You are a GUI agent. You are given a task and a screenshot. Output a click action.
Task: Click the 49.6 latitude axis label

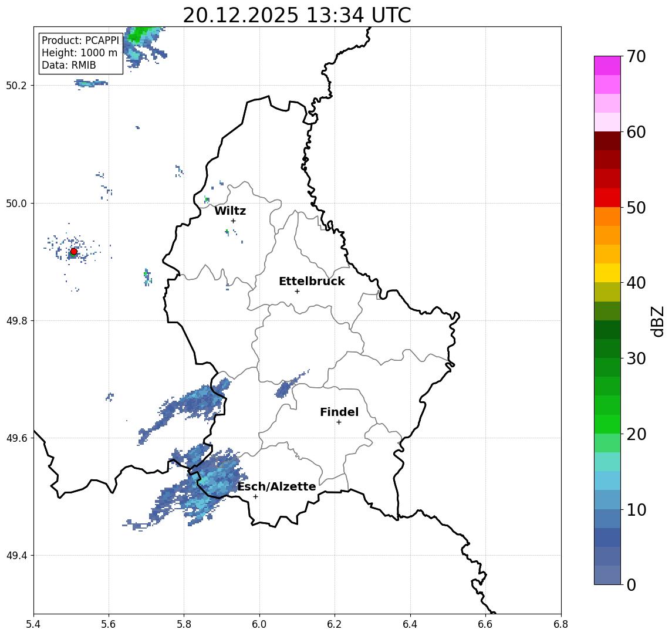pyautogui.click(x=16, y=438)
